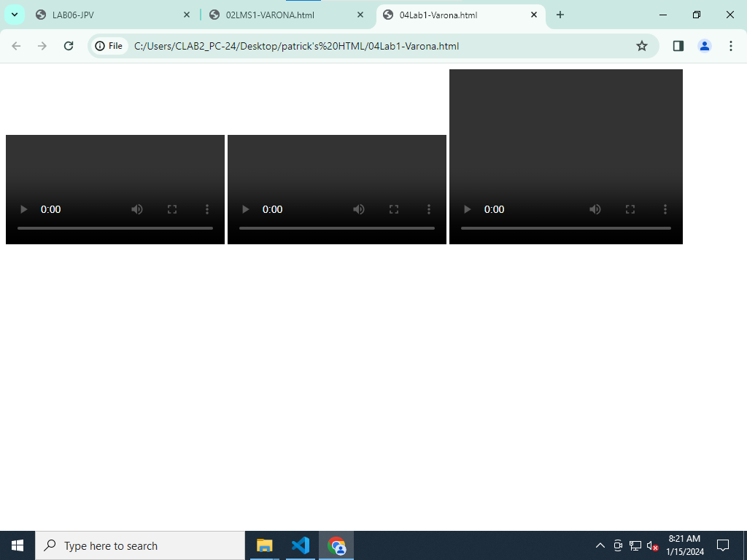Viewport: 747px width, 560px height.
Task: Play the first video on the left
Action: [x=24, y=209]
